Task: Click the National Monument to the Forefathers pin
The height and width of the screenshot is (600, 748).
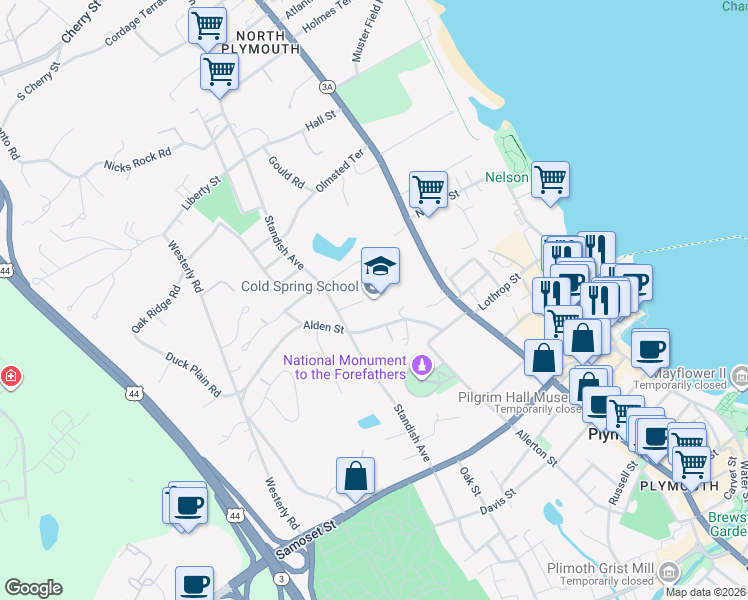Action: 422,367
